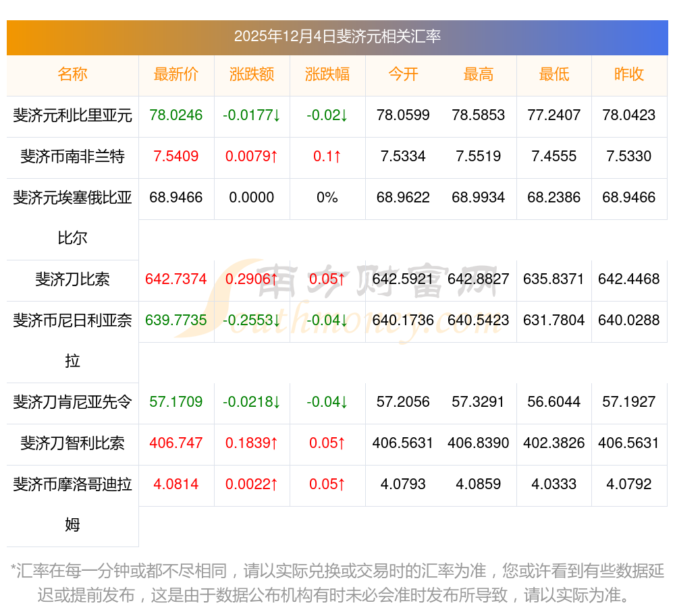This screenshot has height=616, width=675.
Task: Select the 最新价 column header
Action: point(175,74)
